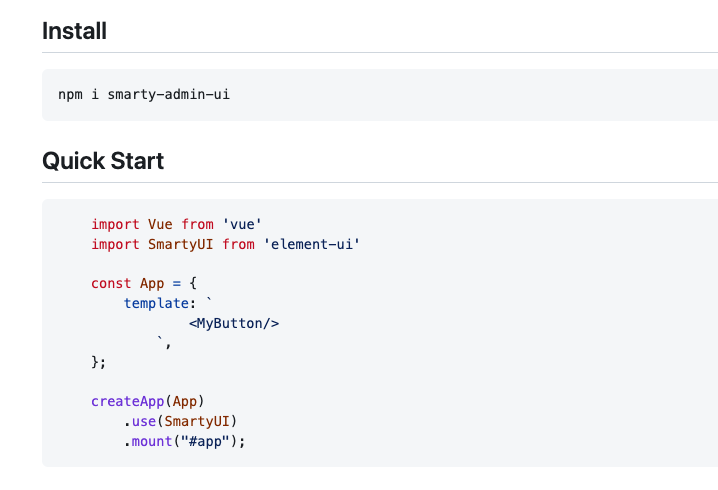Image resolution: width=718 pixels, height=490 pixels.
Task: Click the closing backtick of template string
Action: (x=160, y=341)
